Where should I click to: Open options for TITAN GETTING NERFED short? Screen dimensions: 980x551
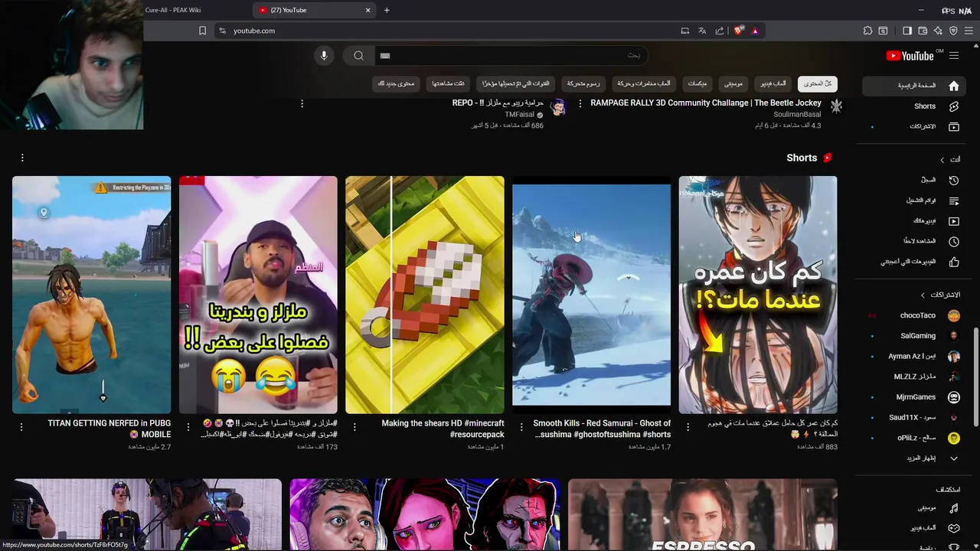point(21,426)
